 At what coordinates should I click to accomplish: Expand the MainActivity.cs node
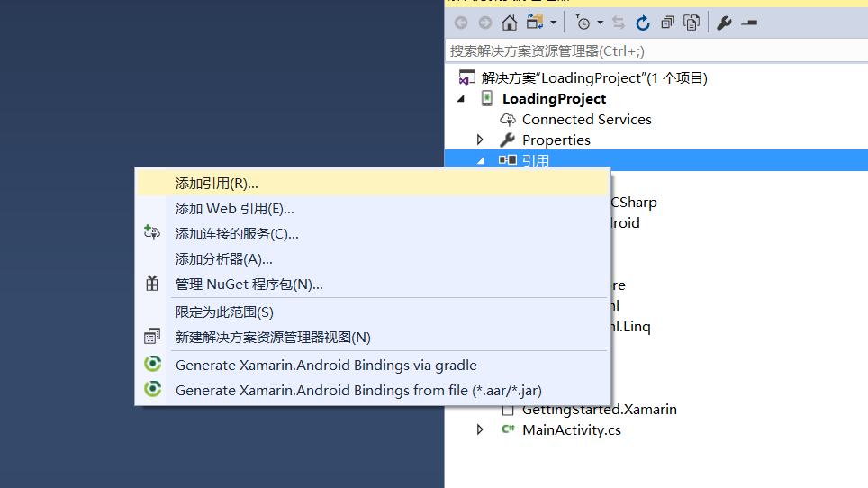pos(480,429)
